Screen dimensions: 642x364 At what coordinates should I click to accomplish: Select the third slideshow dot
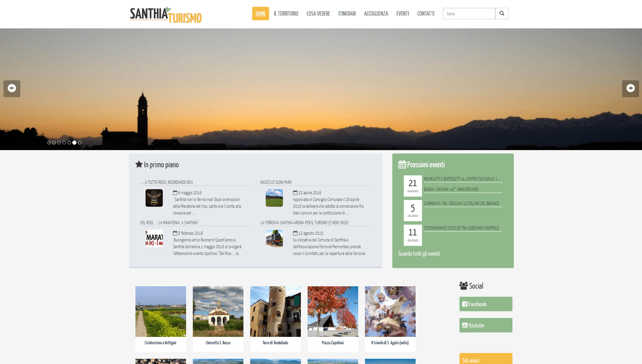pyautogui.click(x=59, y=143)
